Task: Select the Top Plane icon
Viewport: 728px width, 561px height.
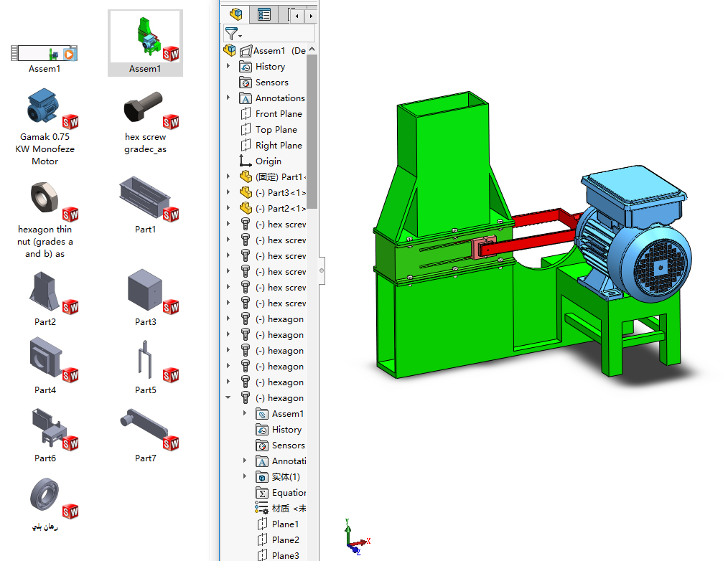Action: pos(246,129)
